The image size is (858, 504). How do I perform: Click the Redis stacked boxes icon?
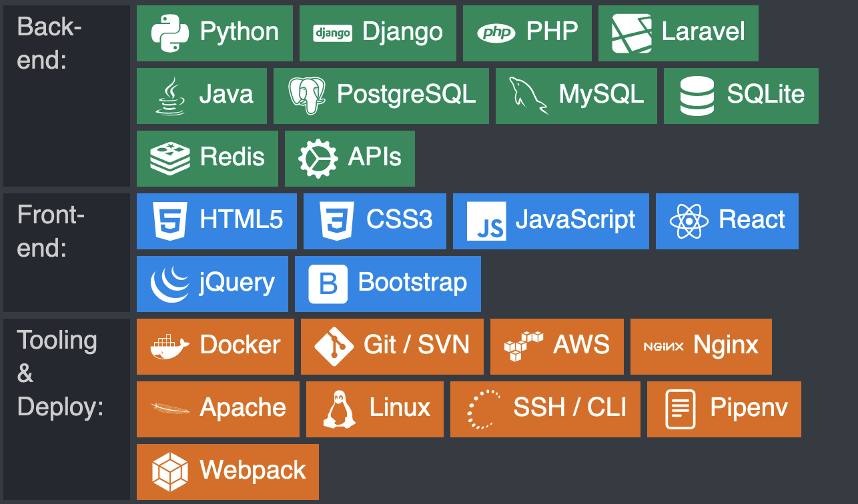170,159
